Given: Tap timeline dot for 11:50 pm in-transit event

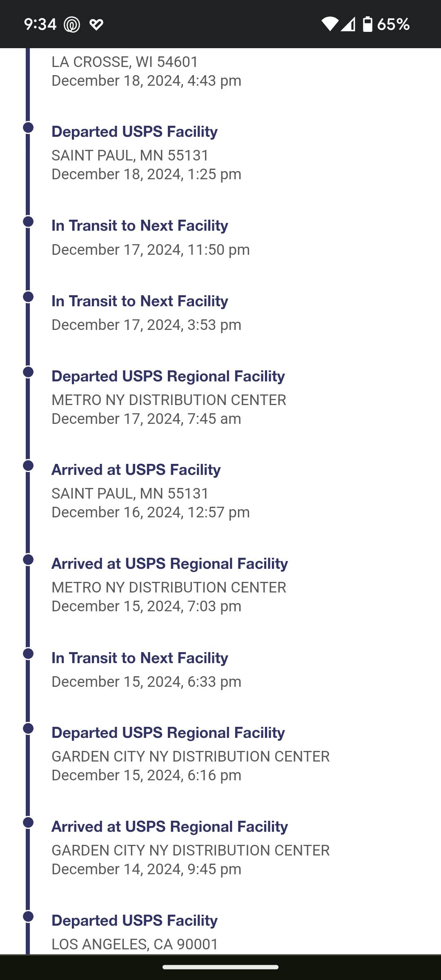Looking at the screenshot, I should (28, 221).
